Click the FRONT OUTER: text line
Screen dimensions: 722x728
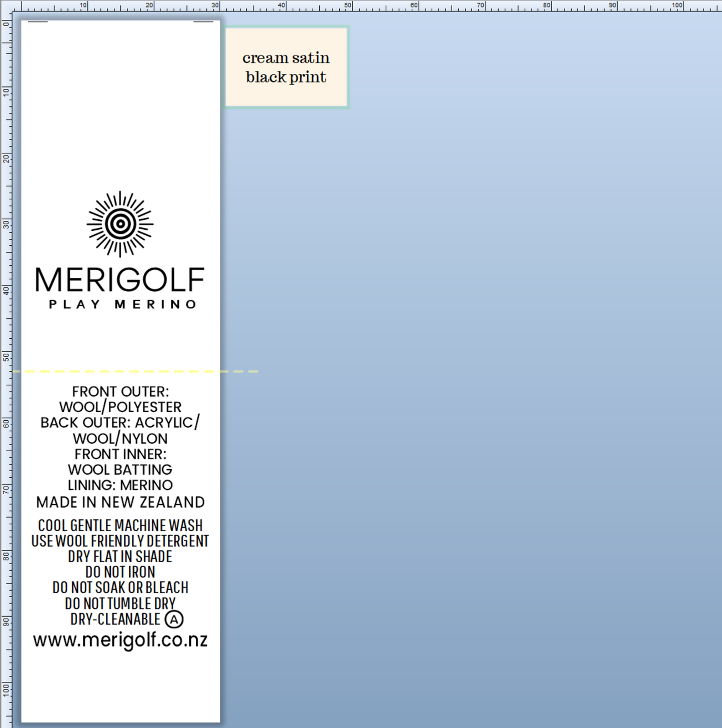click(120, 392)
